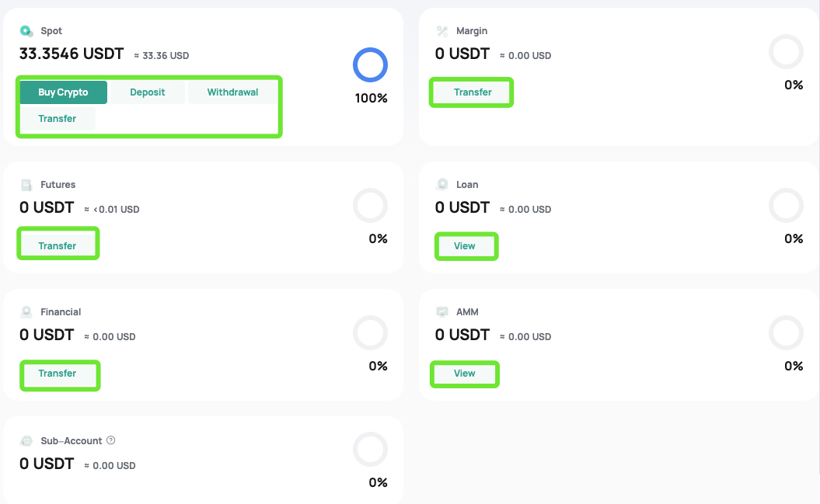Viewport: 820px width, 504px height.
Task: Start a Withdrawal from Spot
Action: coord(232,92)
